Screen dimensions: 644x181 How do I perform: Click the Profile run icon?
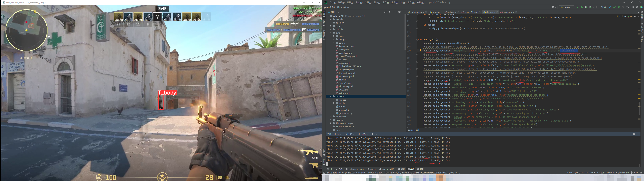[x=590, y=7]
